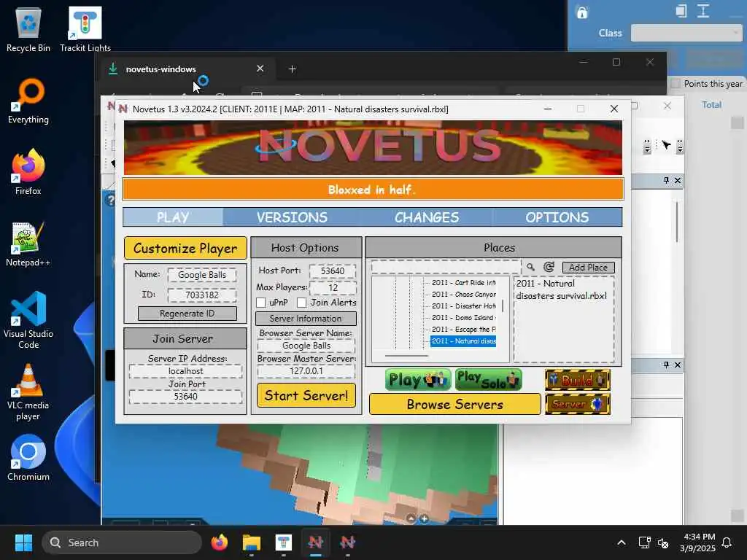This screenshot has width=747, height=560.
Task: Switch to the OPTIONS tab
Action: (557, 217)
